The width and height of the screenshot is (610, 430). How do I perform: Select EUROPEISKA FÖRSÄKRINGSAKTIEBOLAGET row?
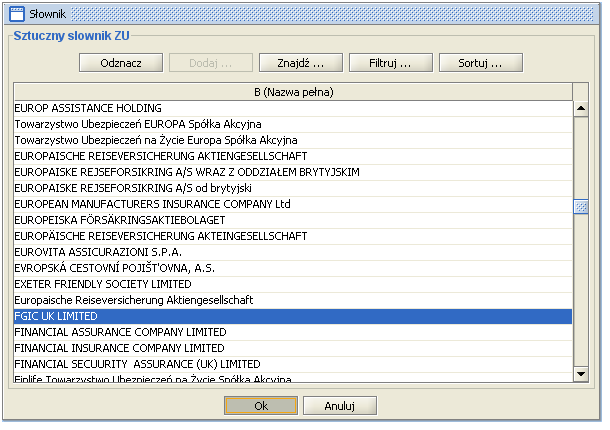[x=293, y=220]
